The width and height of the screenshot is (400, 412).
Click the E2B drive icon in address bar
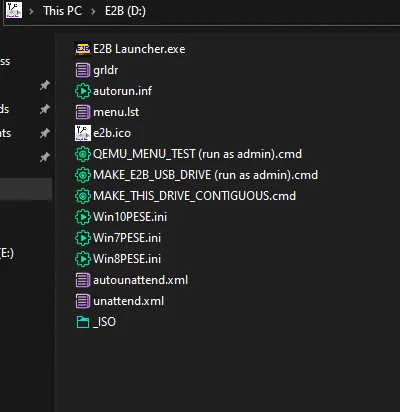click(x=14, y=10)
